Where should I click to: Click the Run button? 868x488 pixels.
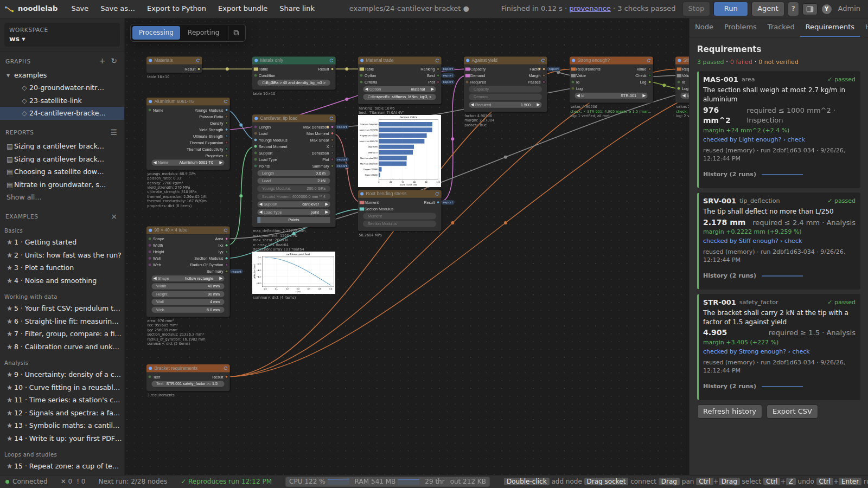(x=731, y=9)
